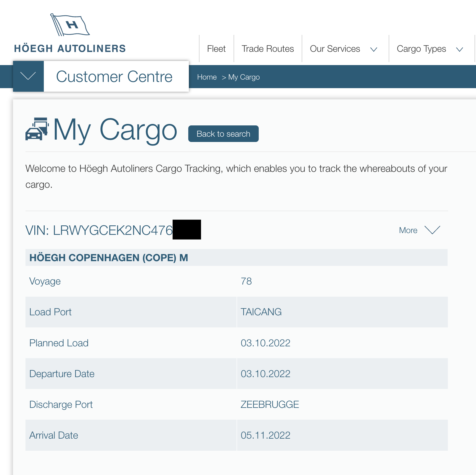Image resolution: width=476 pixels, height=475 pixels.
Task: Click the Departure Date value 03.10.2022
Action: (x=266, y=374)
